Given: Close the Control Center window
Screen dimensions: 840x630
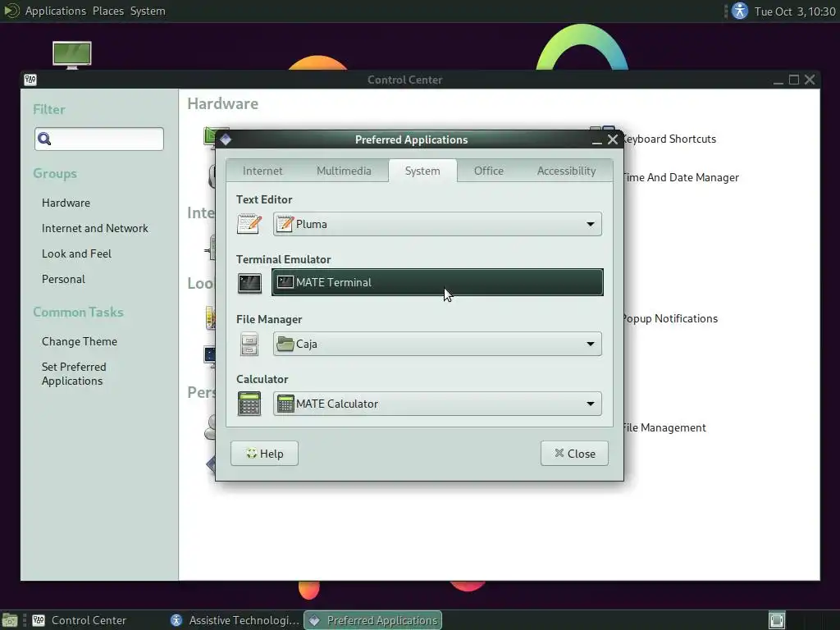Looking at the screenshot, I should (810, 80).
